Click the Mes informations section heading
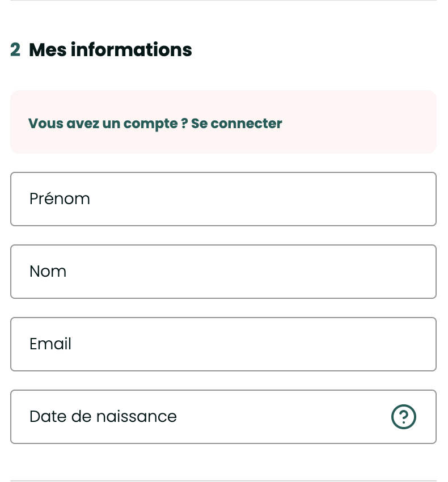Screen dimensions: 448x482 coord(110,50)
